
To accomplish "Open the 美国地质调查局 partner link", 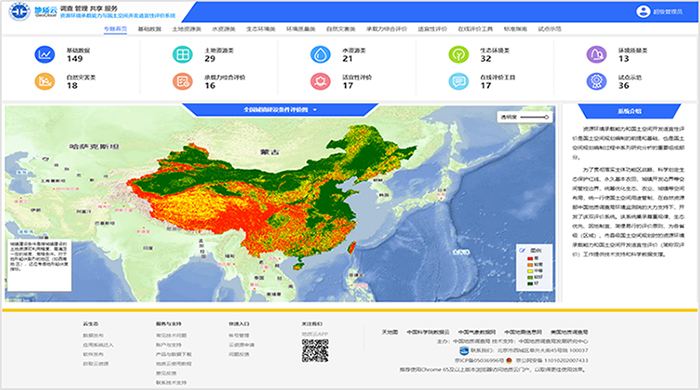I will pyautogui.click(x=569, y=332).
